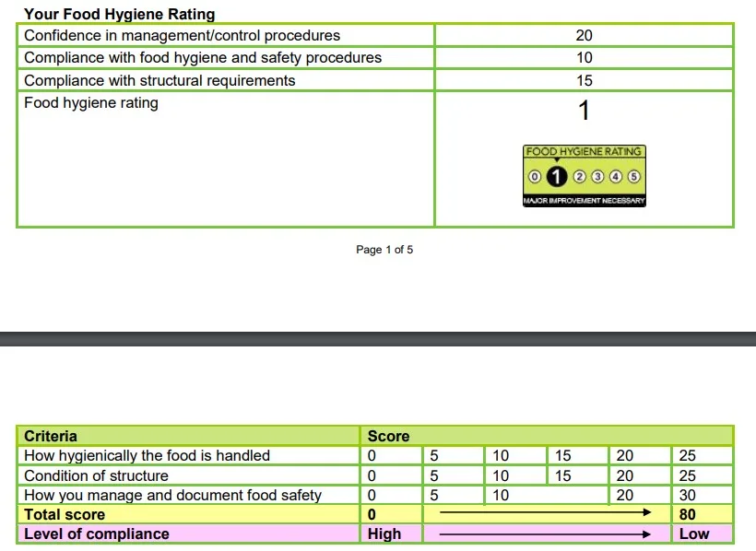Click the 'Total score' label
Image resolution: width=756 pixels, height=551 pixels.
[65, 514]
